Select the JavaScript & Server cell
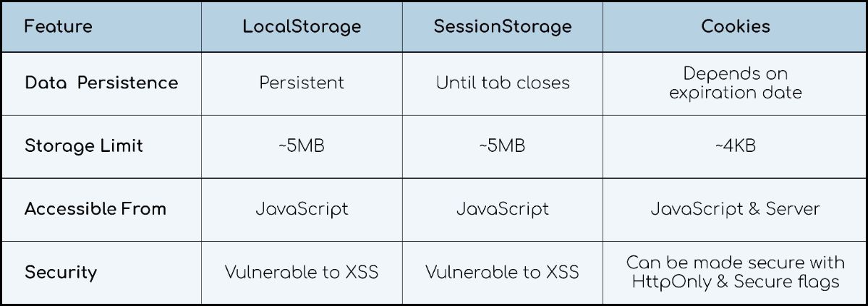868x306 pixels. point(736,209)
